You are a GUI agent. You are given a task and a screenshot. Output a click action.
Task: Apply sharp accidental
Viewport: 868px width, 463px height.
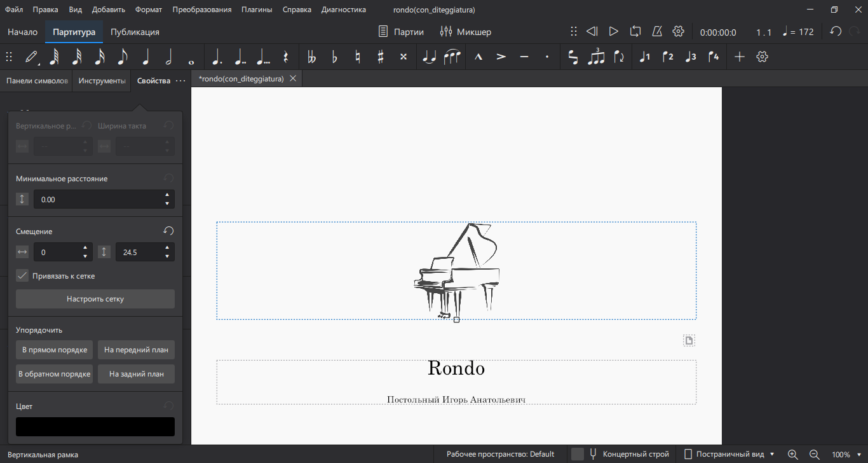380,57
